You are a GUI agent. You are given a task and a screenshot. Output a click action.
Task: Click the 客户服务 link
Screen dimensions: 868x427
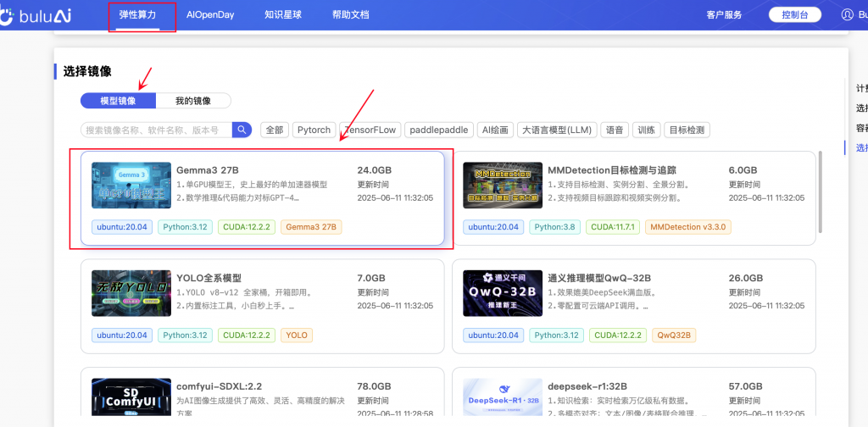(724, 15)
